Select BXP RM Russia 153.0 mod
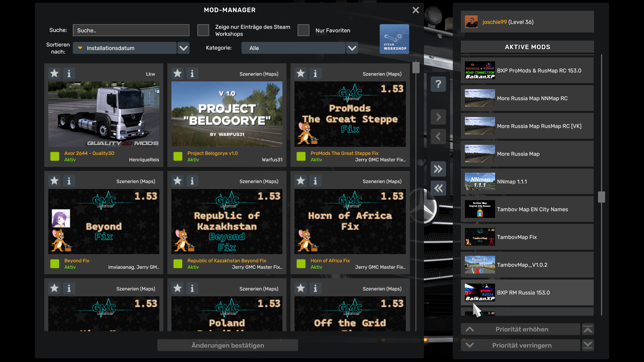Viewport: 644px width, 362px height. click(527, 293)
